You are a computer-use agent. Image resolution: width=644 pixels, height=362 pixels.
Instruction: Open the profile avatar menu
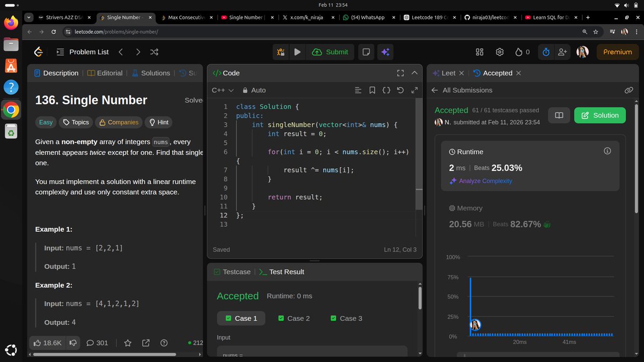pyautogui.click(x=582, y=52)
